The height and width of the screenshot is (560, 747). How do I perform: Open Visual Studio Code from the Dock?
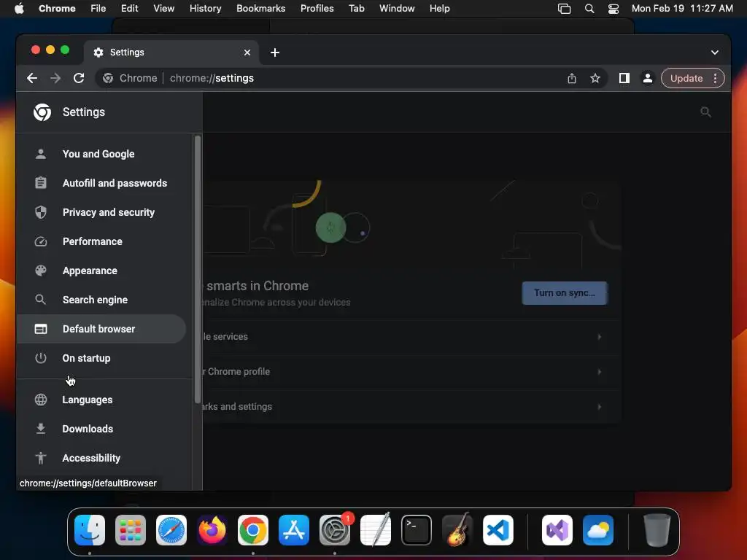pos(498,530)
